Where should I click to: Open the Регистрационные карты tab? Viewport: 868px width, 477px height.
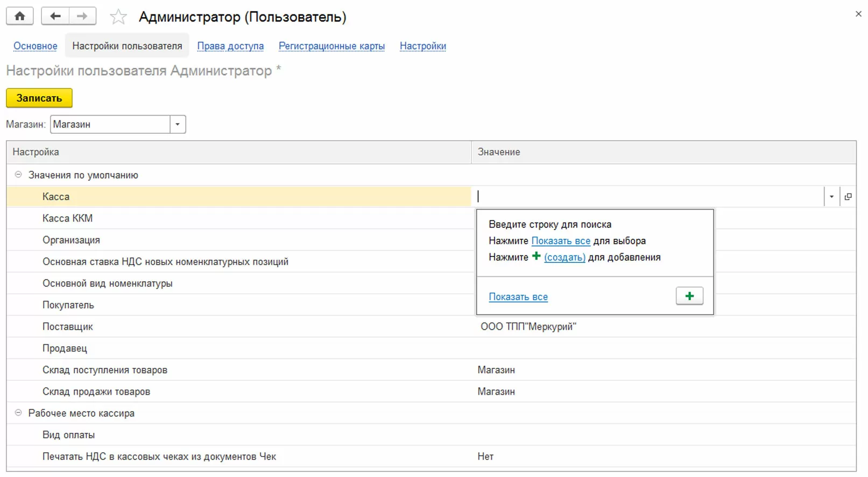331,46
